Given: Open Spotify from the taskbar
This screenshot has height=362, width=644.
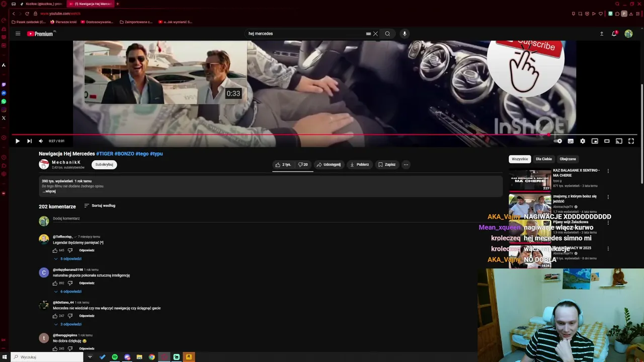Looking at the screenshot, I should tap(115, 357).
